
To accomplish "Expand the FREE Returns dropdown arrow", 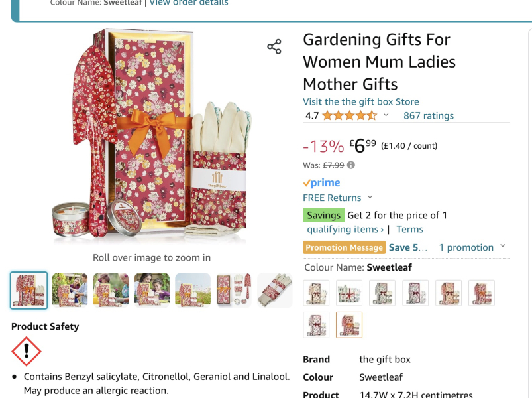I will point(370,197).
